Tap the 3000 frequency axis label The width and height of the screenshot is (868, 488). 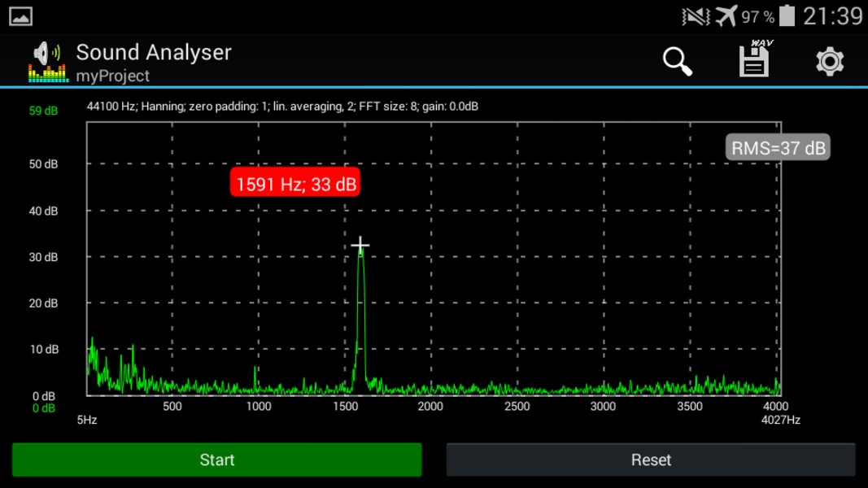coord(603,407)
